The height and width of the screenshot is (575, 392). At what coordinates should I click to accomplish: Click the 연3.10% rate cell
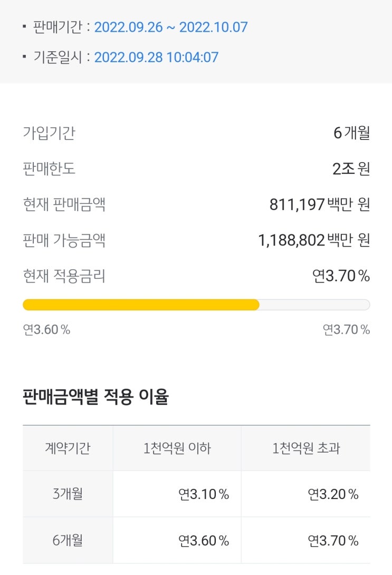click(x=203, y=494)
